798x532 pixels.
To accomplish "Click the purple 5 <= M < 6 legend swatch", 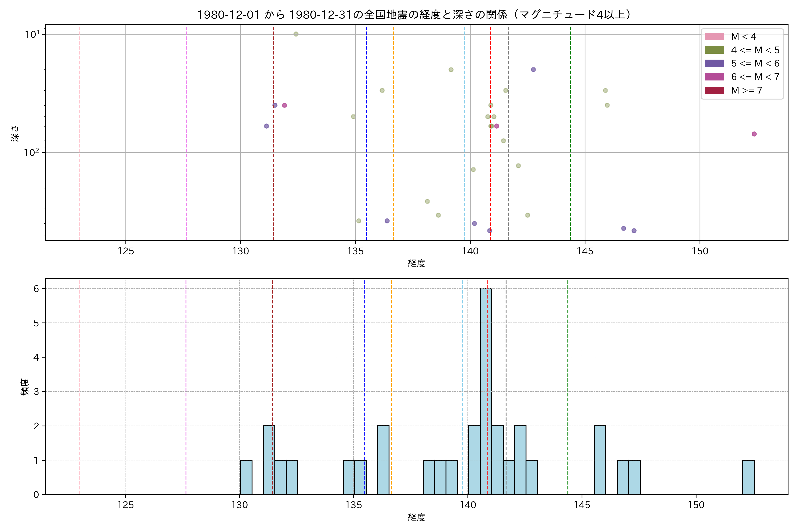I will 714,63.
